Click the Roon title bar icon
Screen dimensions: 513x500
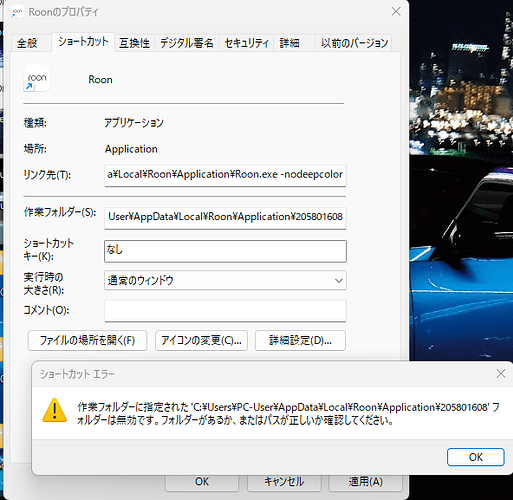coord(17,12)
